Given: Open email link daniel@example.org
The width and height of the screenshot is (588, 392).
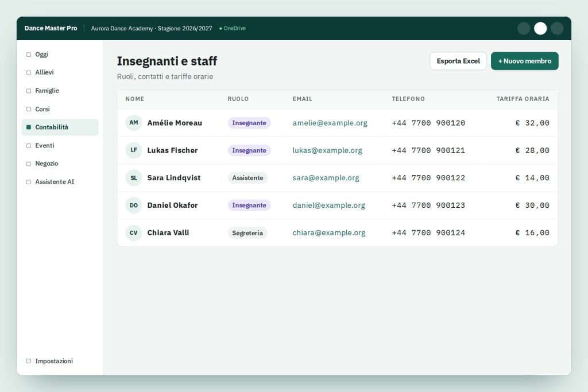Looking at the screenshot, I should (x=329, y=205).
